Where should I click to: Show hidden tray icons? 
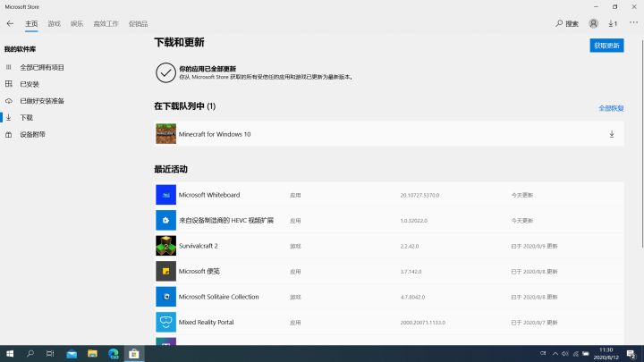point(555,354)
